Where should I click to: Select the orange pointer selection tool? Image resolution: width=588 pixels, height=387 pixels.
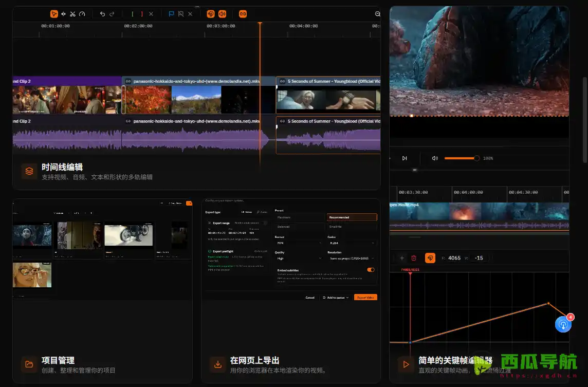pos(54,14)
